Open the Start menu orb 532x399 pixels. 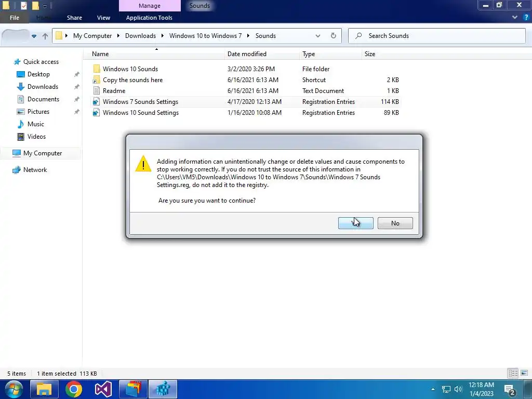click(14, 389)
